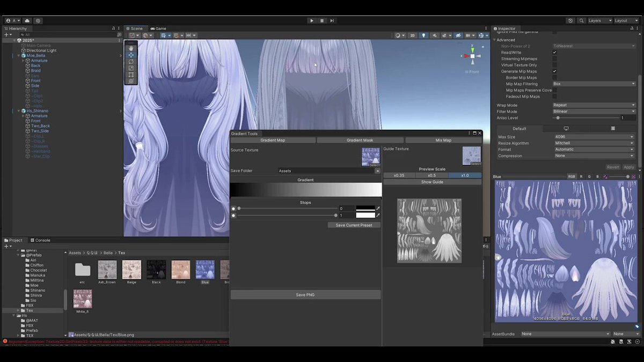Lock the Inspector panel
This screenshot has width=644, height=362.
pyautogui.click(x=631, y=28)
